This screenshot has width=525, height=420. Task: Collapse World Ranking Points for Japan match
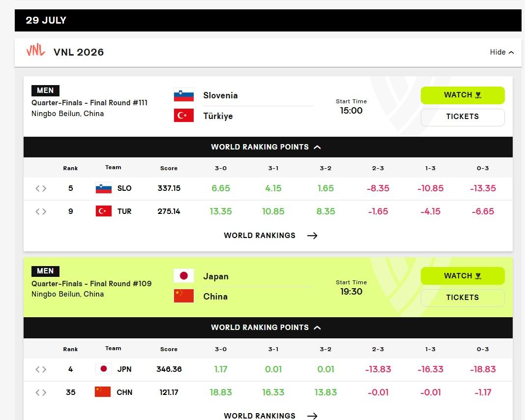(x=268, y=328)
